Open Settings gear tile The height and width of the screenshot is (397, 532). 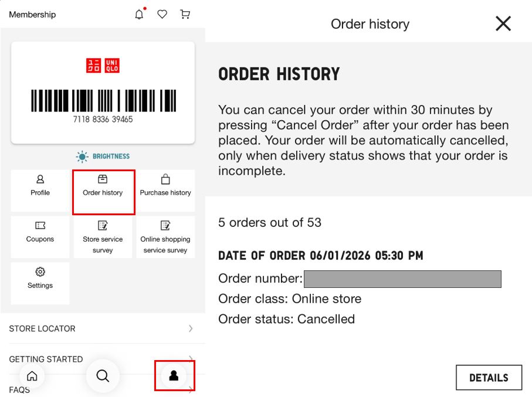click(x=40, y=278)
